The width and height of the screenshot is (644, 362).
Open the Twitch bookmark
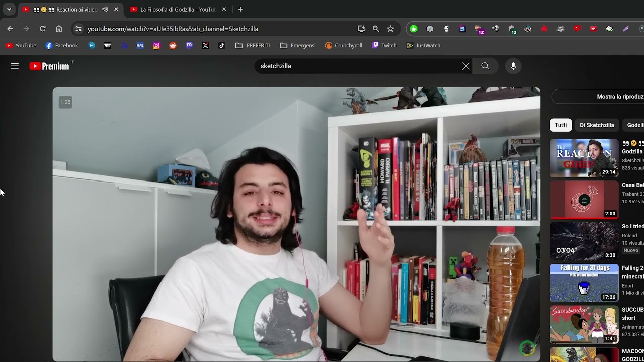[x=384, y=45]
